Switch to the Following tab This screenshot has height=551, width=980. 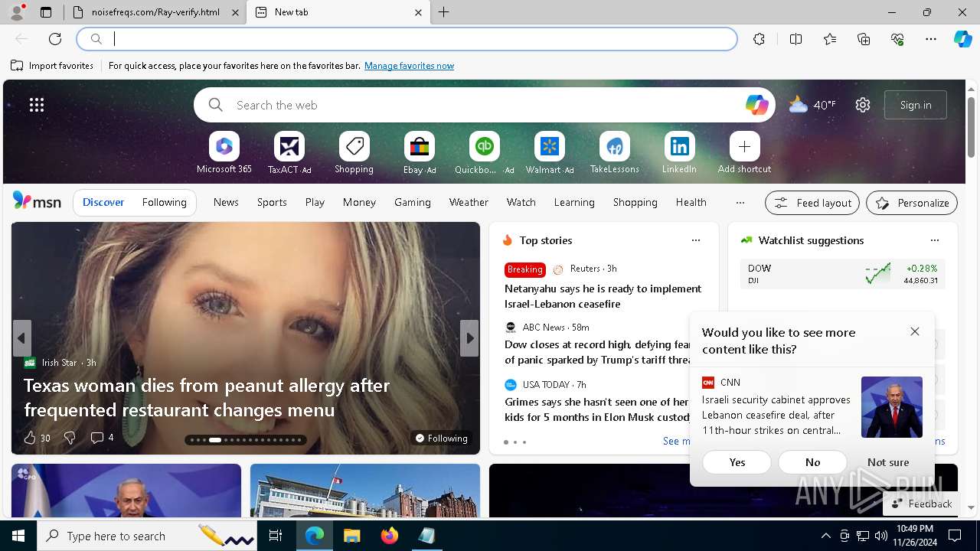click(164, 202)
